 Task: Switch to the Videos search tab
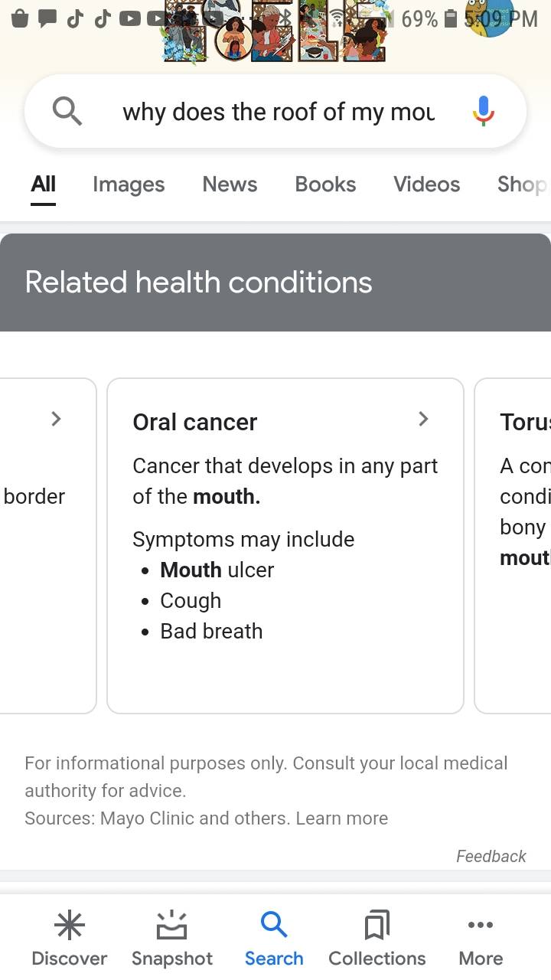(426, 185)
